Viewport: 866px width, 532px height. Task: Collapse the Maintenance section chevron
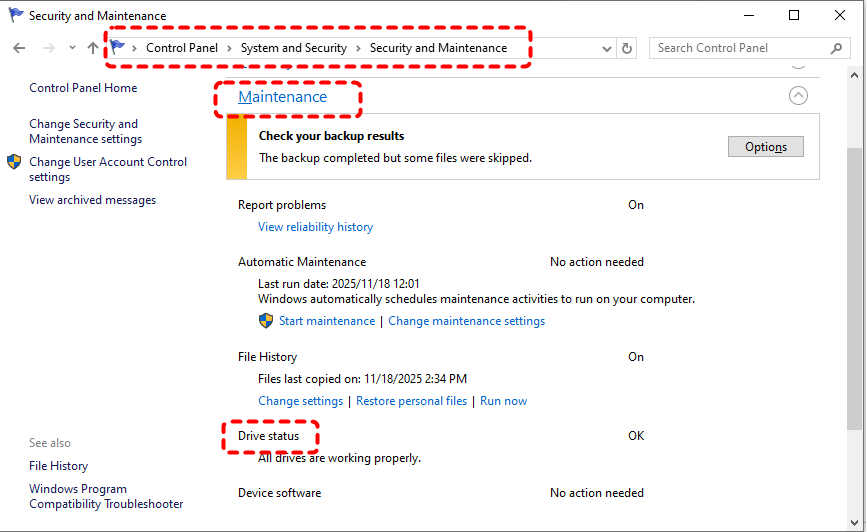pyautogui.click(x=797, y=96)
